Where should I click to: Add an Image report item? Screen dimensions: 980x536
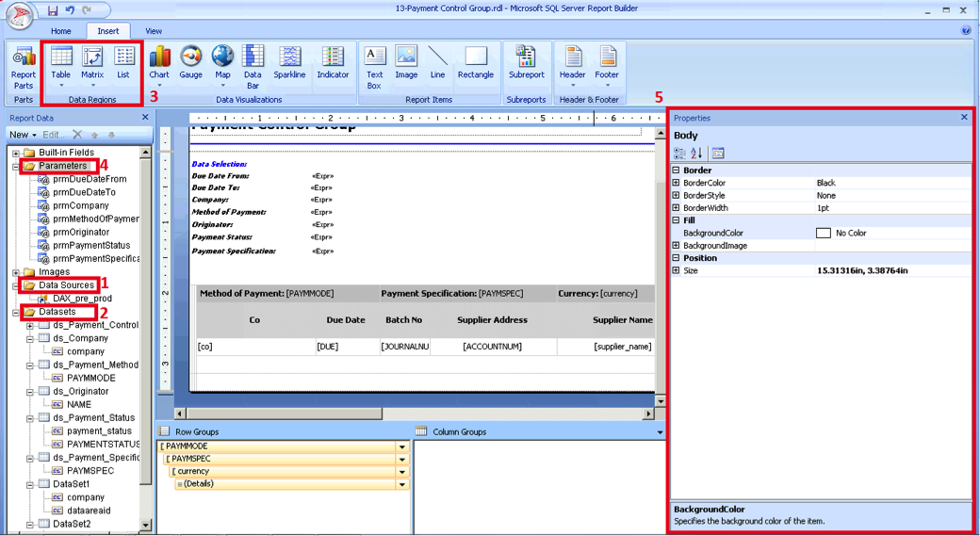406,62
